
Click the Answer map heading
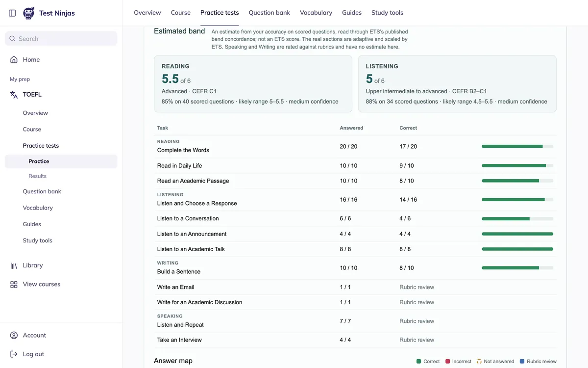173,361
